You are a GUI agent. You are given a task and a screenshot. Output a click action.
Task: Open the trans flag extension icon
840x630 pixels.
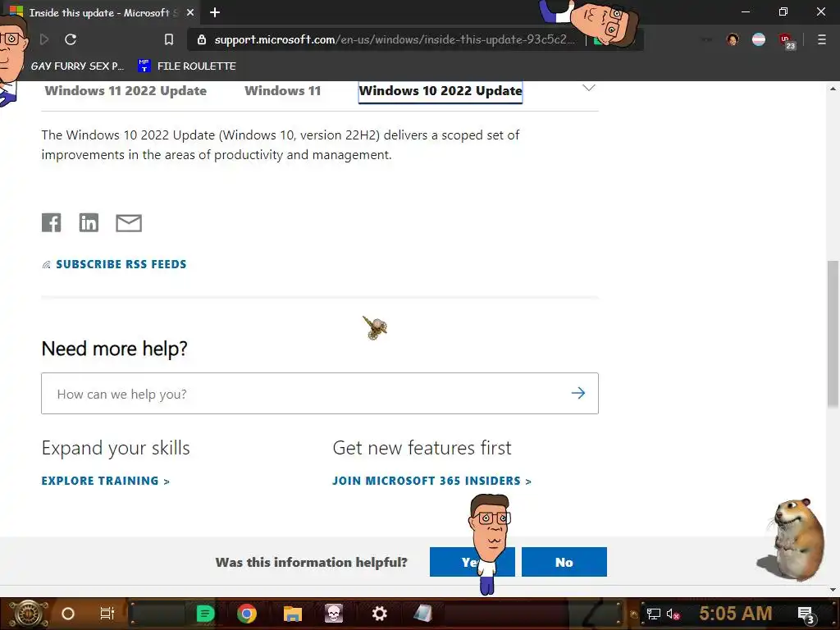tap(759, 39)
